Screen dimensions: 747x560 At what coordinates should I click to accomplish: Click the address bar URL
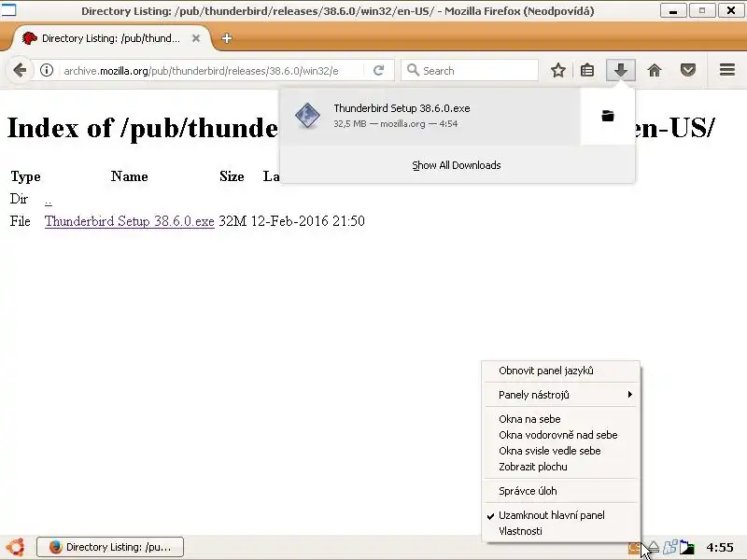click(x=201, y=71)
